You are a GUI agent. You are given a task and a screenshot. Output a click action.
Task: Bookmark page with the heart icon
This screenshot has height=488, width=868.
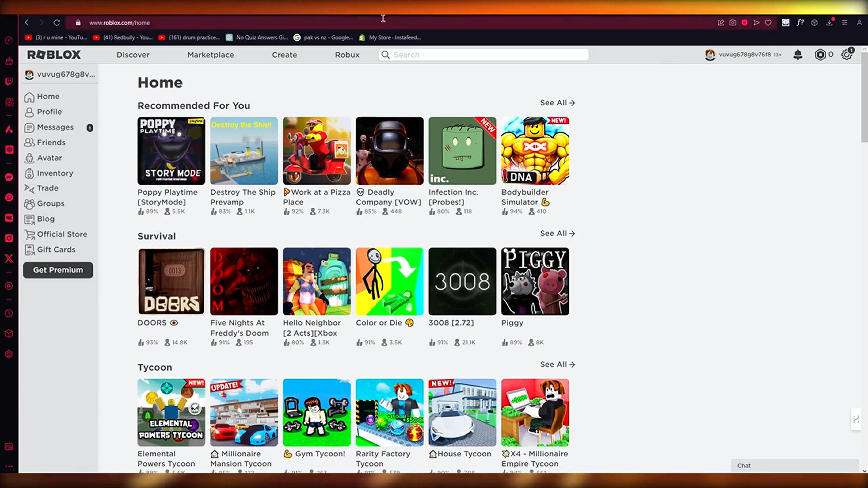(x=768, y=23)
